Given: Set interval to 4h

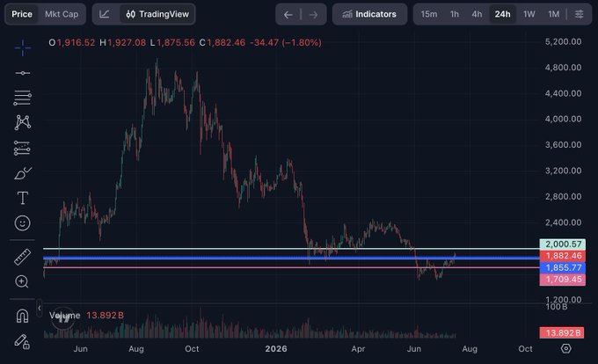Looking at the screenshot, I should [477, 14].
